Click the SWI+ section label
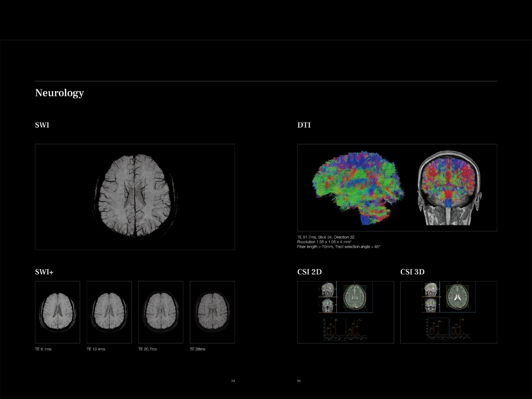 (x=44, y=272)
